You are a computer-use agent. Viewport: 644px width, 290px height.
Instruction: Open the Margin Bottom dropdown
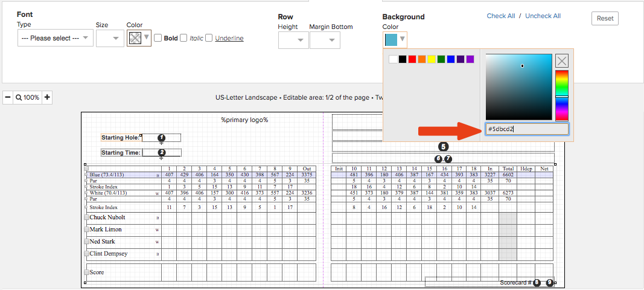tap(325, 40)
